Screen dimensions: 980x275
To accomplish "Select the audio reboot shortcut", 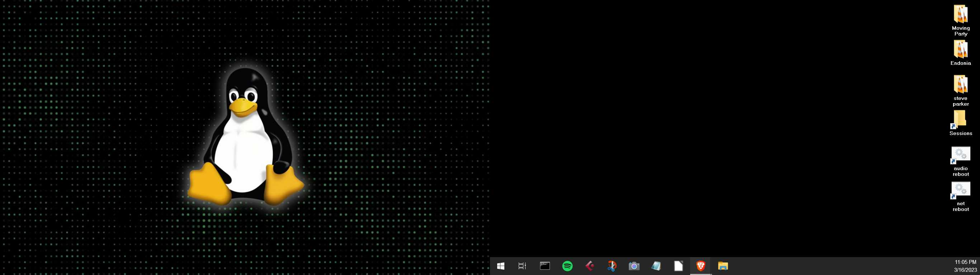I will tap(961, 161).
